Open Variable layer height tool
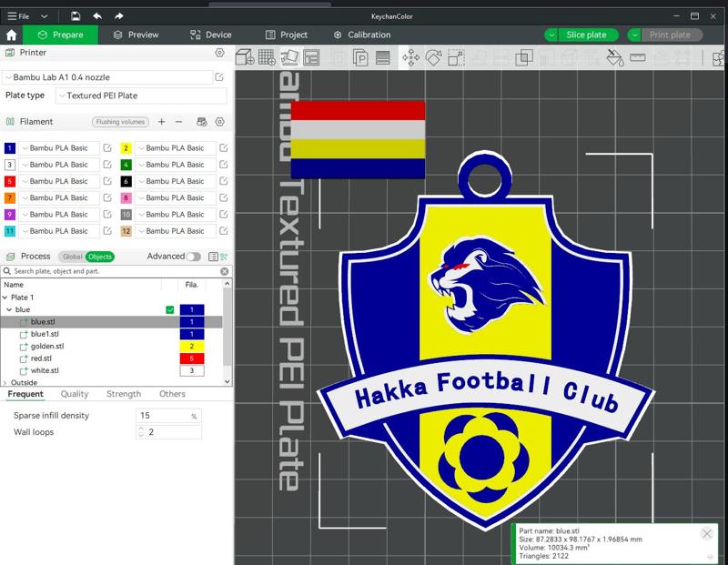728x565 pixels. pyautogui.click(x=382, y=57)
